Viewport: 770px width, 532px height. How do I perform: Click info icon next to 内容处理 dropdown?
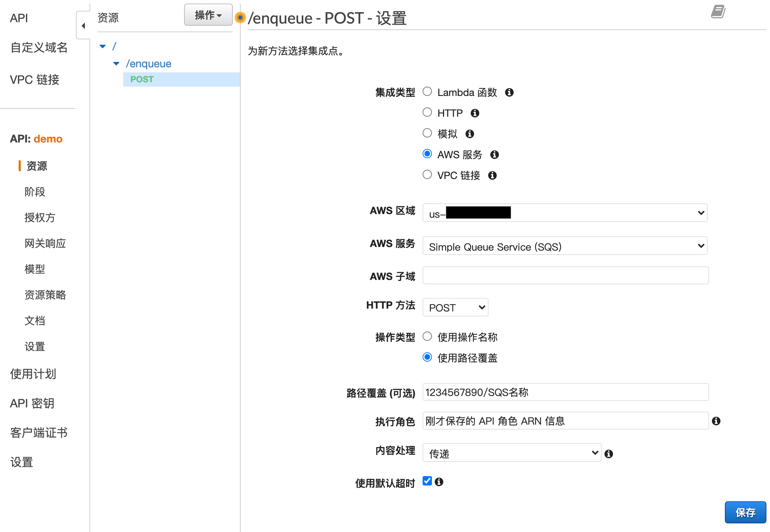[609, 454]
